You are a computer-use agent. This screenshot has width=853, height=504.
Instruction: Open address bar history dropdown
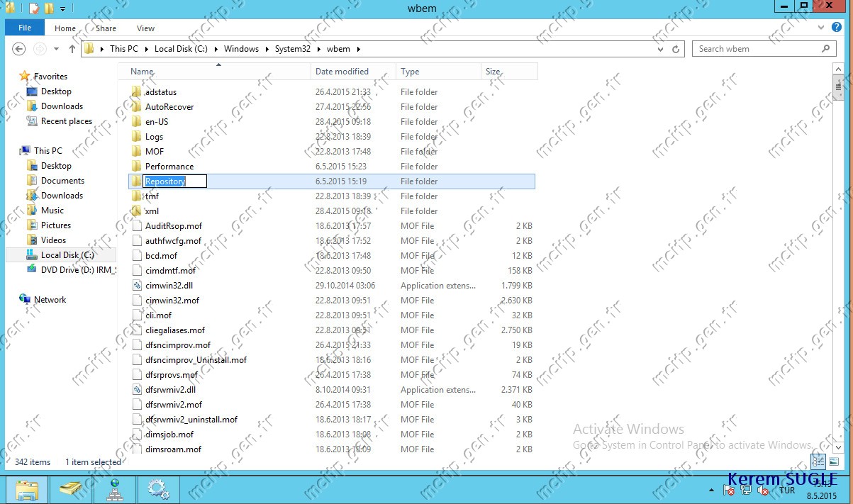(662, 49)
